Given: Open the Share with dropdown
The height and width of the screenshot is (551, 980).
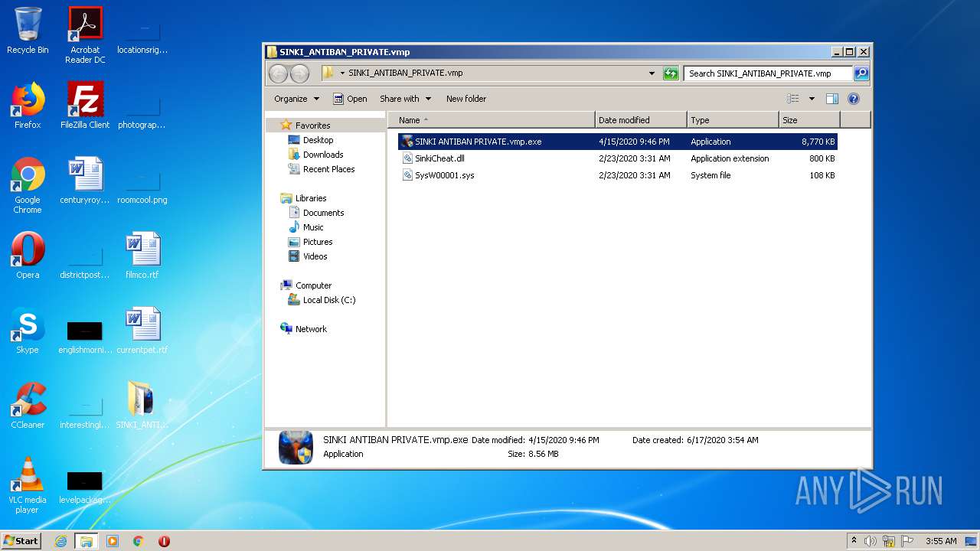Looking at the screenshot, I should pyautogui.click(x=405, y=99).
